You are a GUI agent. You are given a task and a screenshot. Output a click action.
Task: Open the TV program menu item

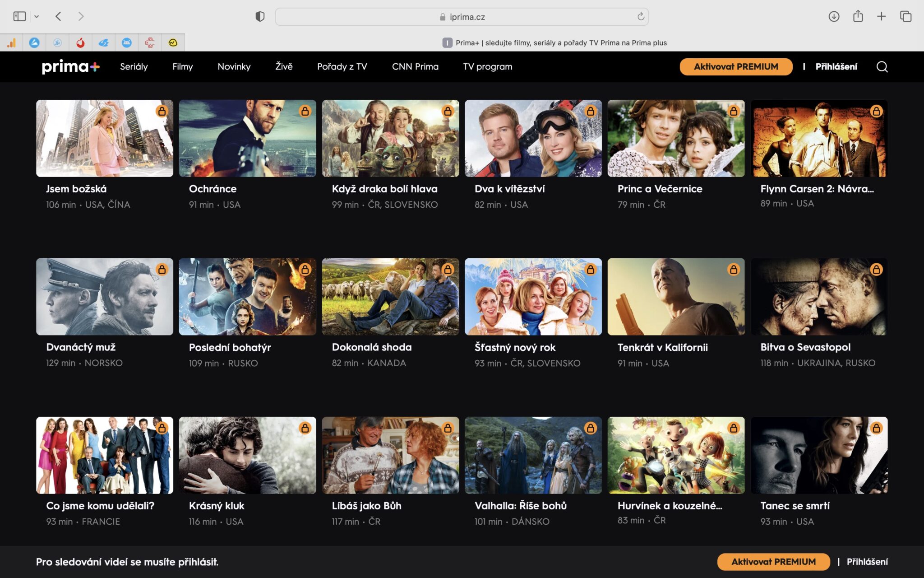(487, 67)
